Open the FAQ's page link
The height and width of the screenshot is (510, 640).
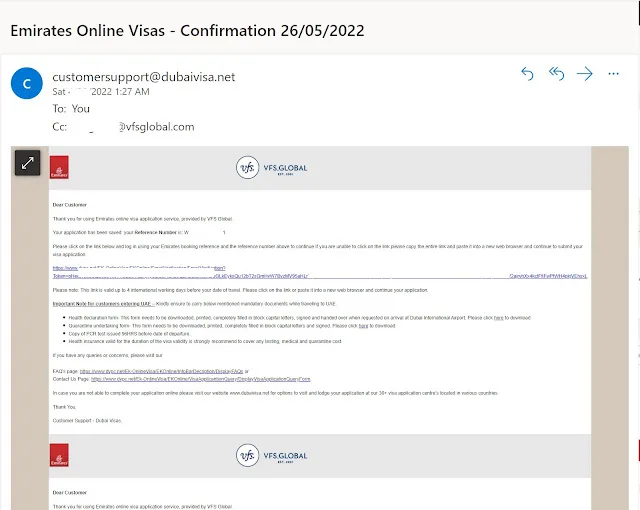click(x=161, y=371)
